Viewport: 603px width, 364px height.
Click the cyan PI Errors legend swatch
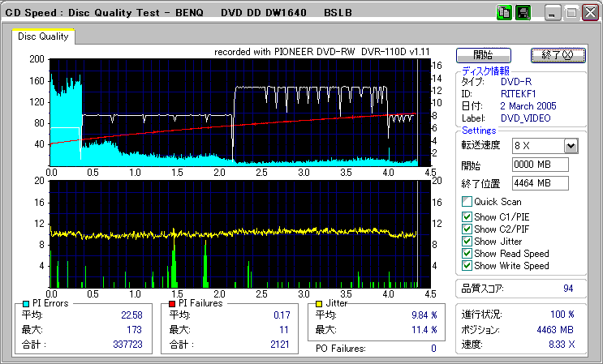26,303
